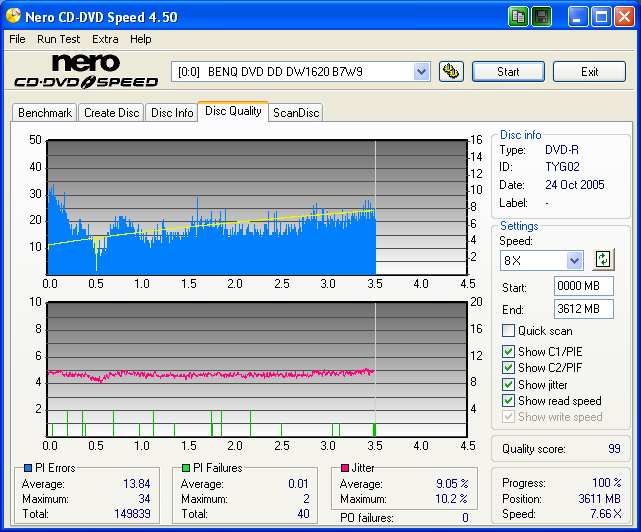Open the Extra menu

point(105,39)
